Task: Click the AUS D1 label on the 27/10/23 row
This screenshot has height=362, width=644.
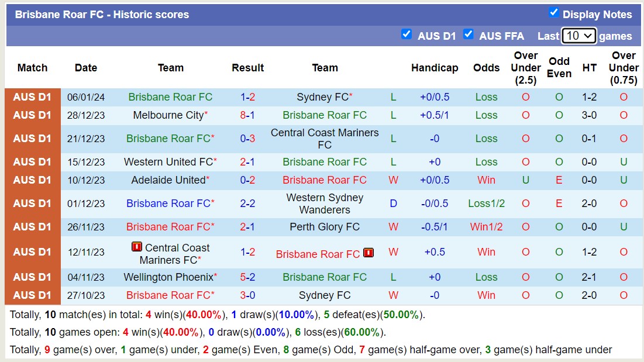Action: (32, 295)
